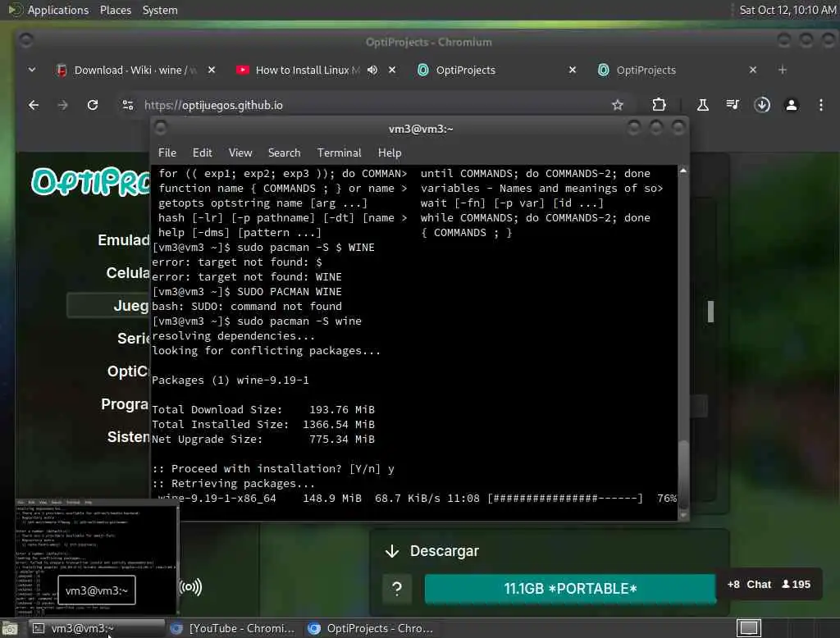Open terminal Search menu
Screen dimensions: 840x638
point(284,153)
